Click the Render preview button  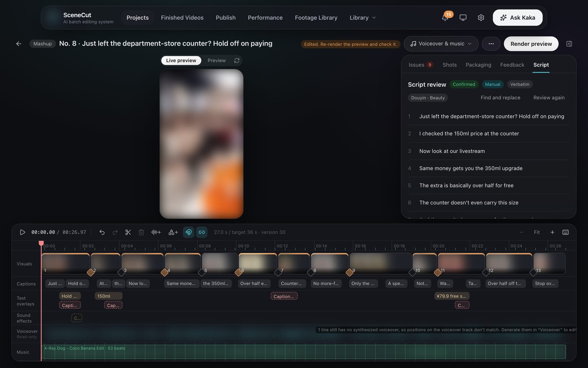[531, 44]
